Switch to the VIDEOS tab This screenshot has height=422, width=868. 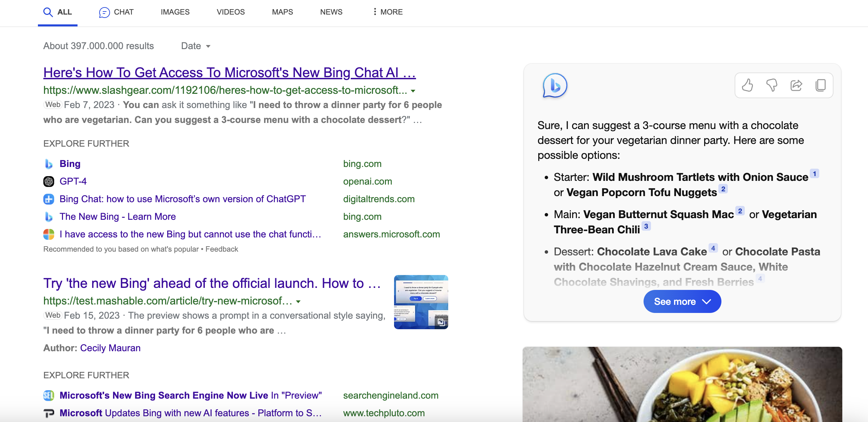[231, 12]
